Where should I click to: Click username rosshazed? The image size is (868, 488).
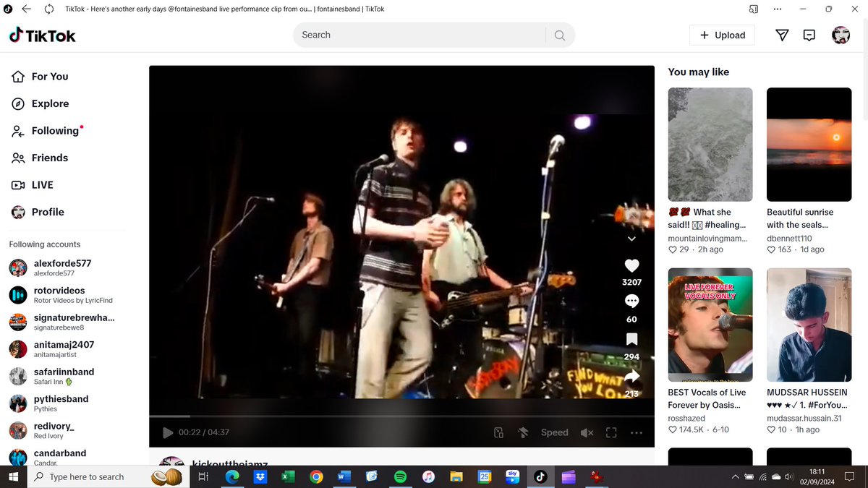[688, 418]
